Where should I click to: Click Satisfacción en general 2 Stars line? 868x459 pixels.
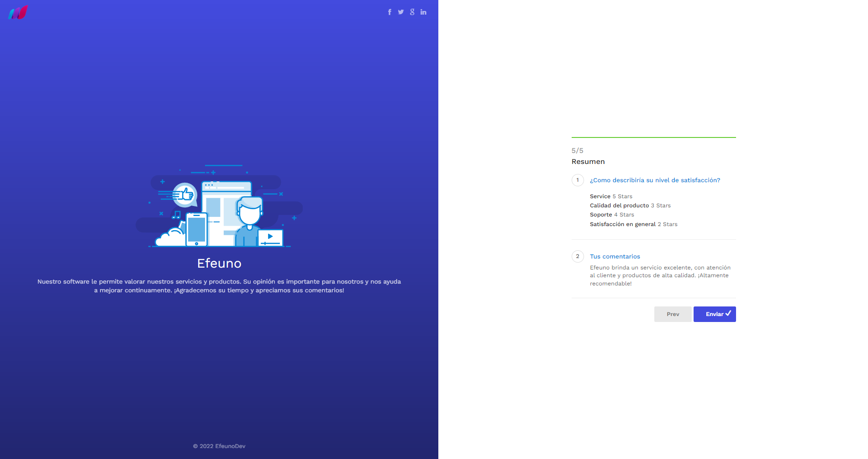tap(634, 224)
